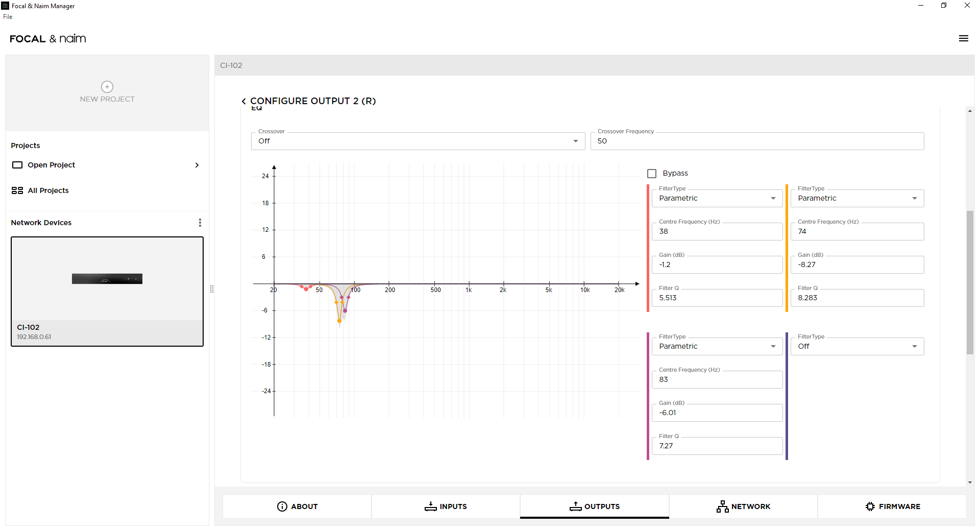Expand the Open Project chevron
Image resolution: width=980 pixels, height=531 pixels.
[197, 165]
